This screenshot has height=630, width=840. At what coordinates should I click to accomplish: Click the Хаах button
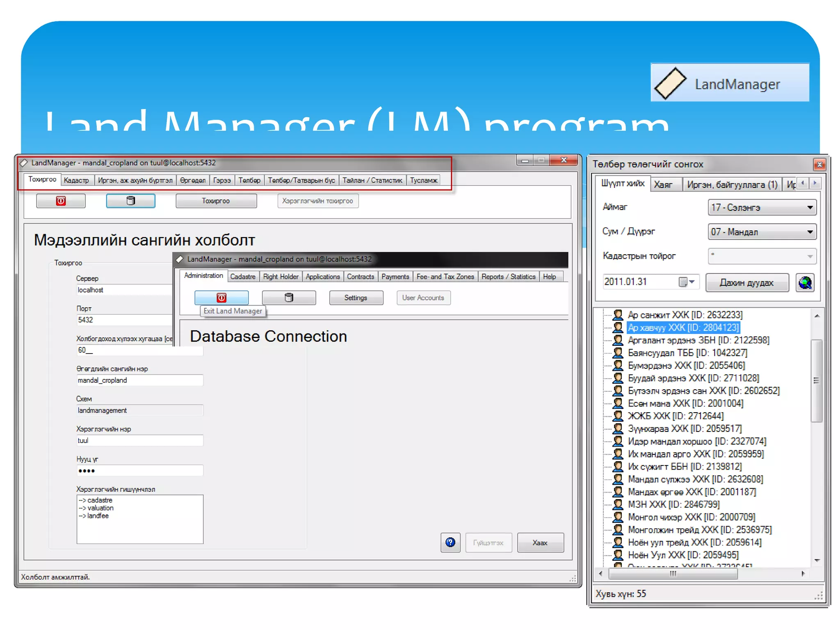[x=540, y=542]
